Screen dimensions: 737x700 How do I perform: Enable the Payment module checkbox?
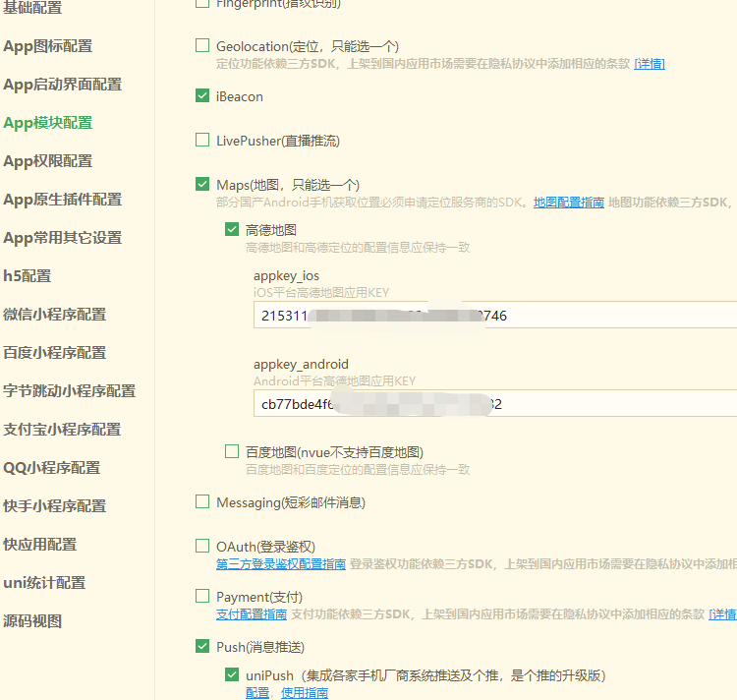[x=202, y=597]
